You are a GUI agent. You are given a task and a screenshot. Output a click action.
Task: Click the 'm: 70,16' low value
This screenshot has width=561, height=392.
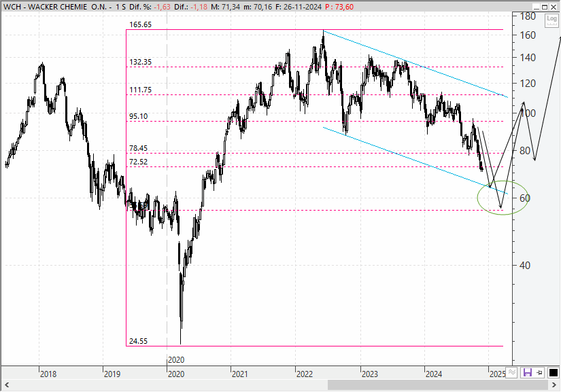(258, 7)
